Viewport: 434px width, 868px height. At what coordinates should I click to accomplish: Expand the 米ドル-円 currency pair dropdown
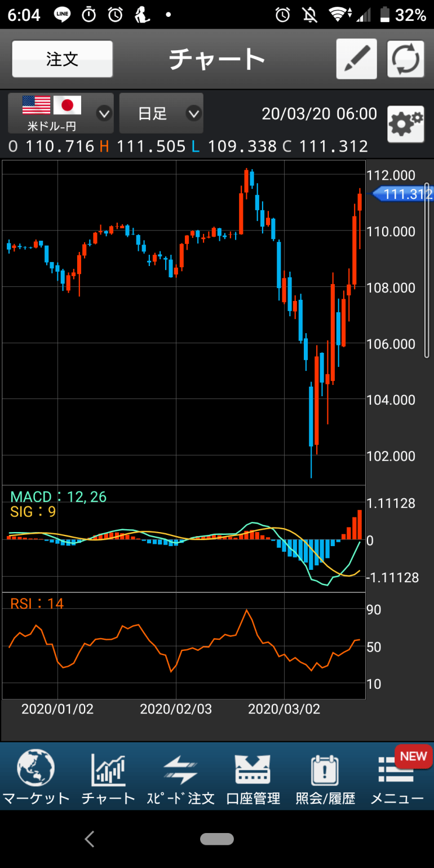(61, 113)
